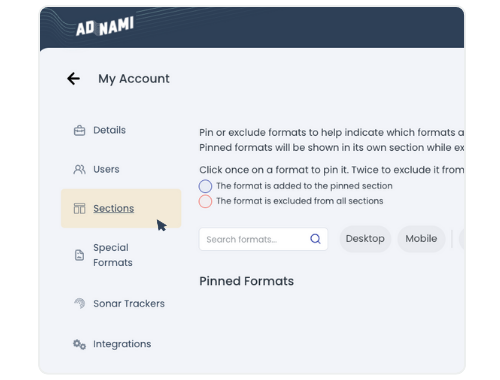Click the fingerprint icon beside Sonar Trackers

[x=79, y=303]
